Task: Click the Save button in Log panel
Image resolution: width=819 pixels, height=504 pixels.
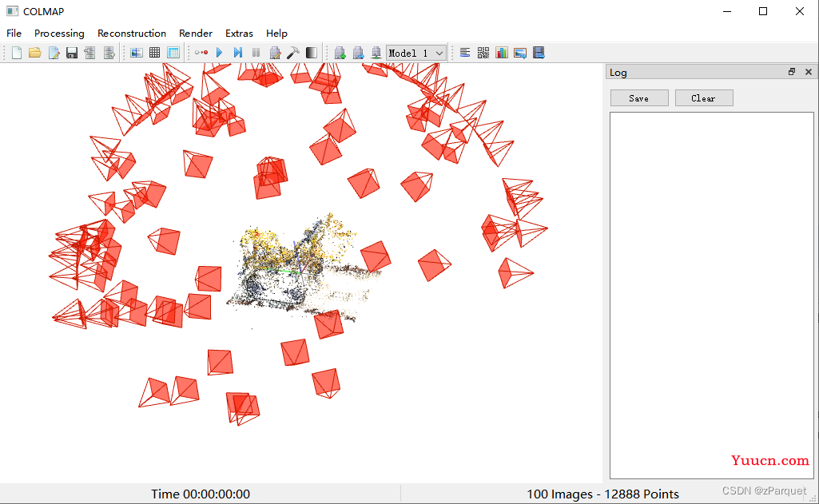Action: [x=639, y=98]
